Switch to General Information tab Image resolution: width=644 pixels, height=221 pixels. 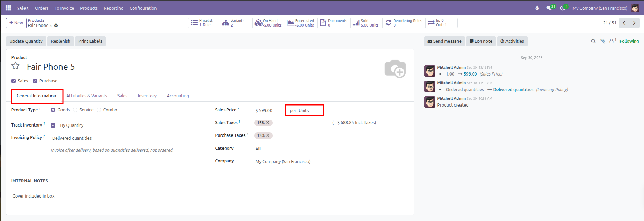pyautogui.click(x=36, y=96)
